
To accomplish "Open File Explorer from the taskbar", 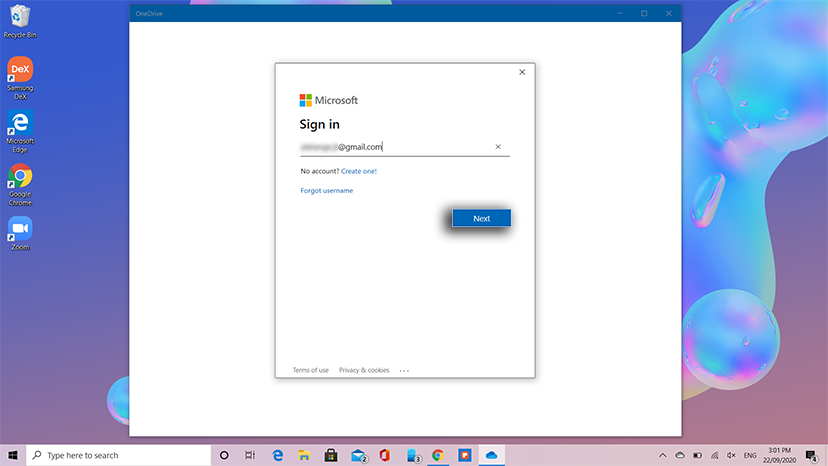I will 304,455.
